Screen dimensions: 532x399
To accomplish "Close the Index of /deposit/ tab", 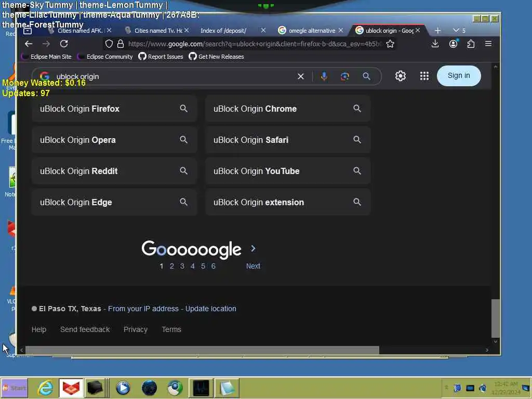I will click(x=263, y=30).
